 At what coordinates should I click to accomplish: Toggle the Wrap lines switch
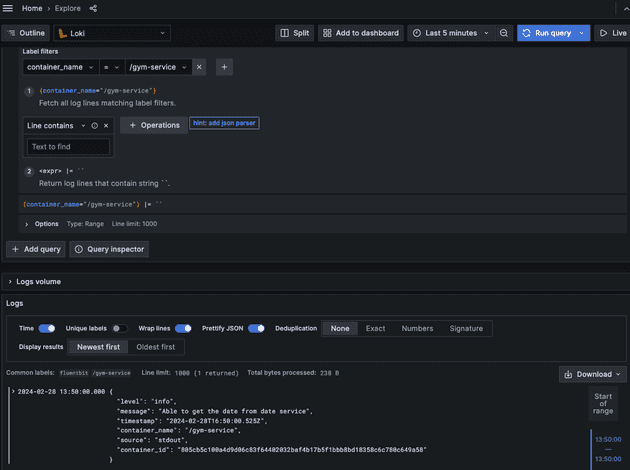183,329
